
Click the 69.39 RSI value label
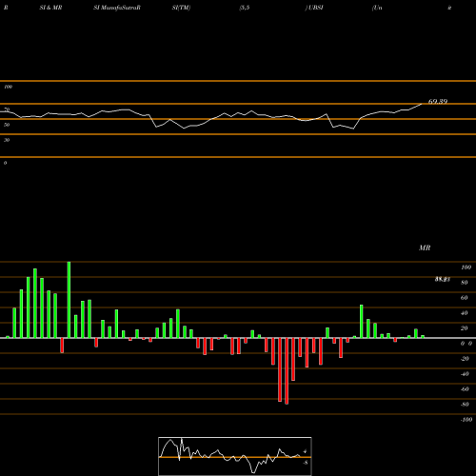pos(438,102)
